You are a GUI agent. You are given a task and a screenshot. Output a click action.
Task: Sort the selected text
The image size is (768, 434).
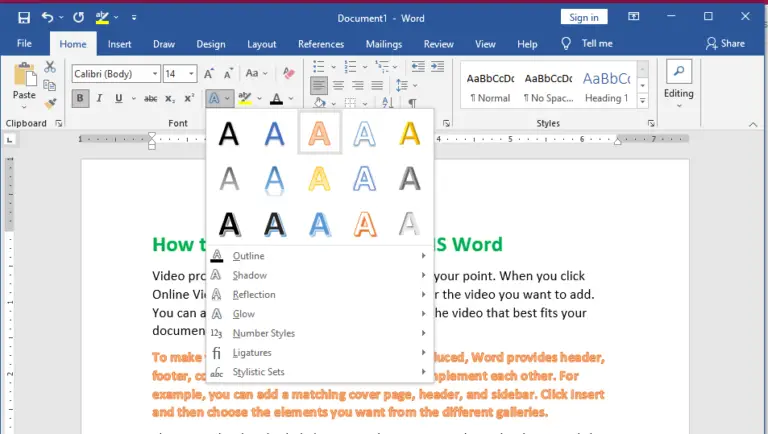coord(387,102)
